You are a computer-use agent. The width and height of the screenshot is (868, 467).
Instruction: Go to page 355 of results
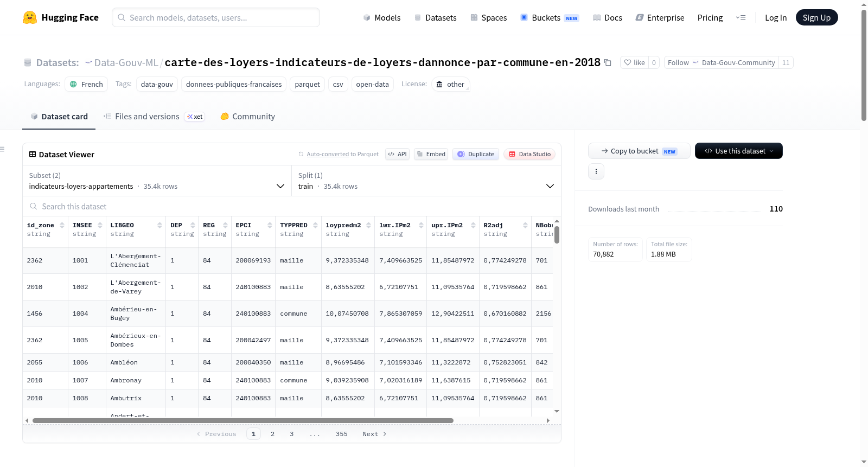(341, 434)
